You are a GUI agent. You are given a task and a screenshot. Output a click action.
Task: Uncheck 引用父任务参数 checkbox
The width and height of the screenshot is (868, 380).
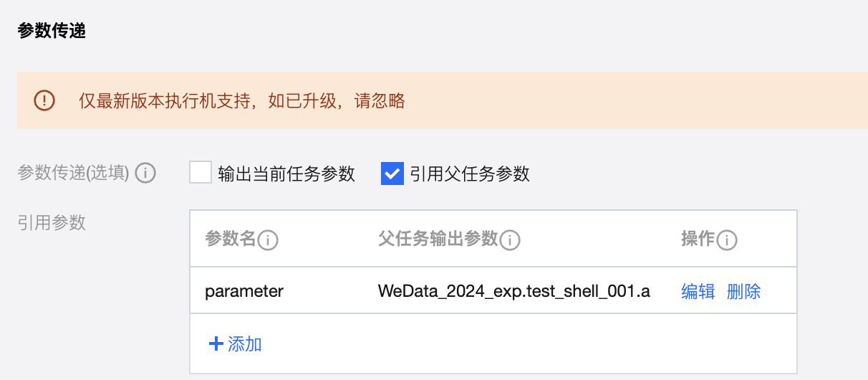392,174
